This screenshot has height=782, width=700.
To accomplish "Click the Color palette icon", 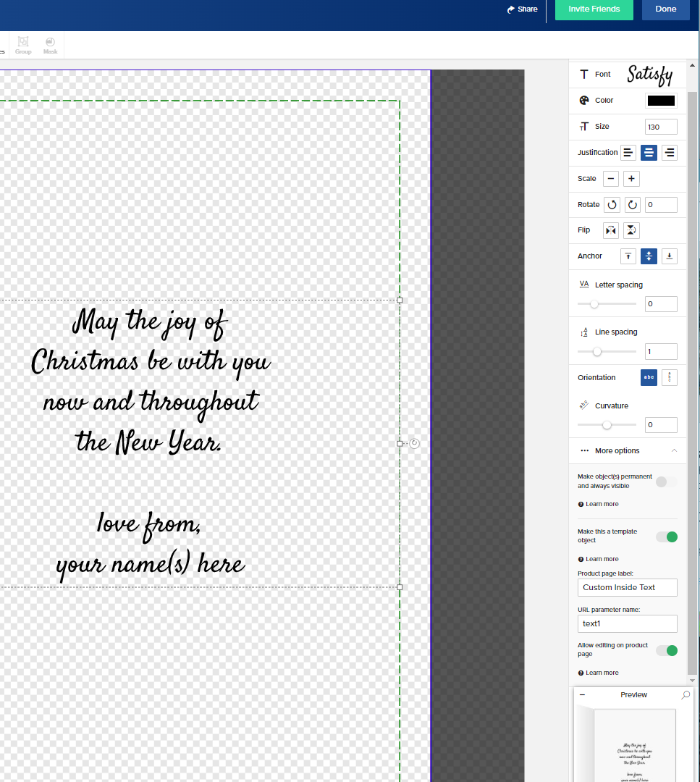I will pyautogui.click(x=584, y=100).
